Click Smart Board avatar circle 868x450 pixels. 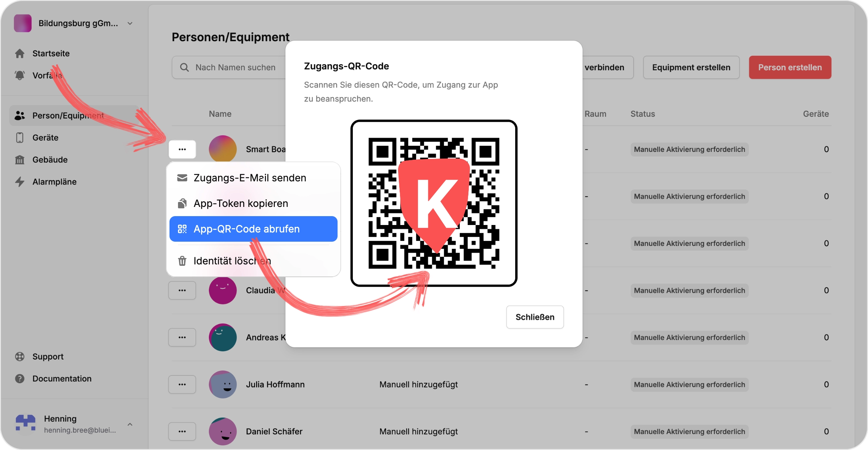(x=223, y=149)
